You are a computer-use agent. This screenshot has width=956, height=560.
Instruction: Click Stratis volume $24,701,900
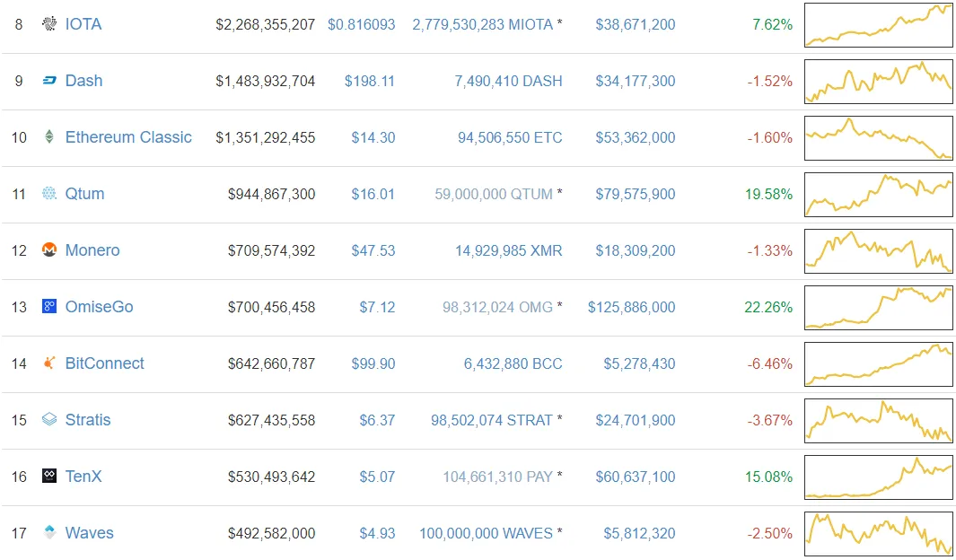[x=636, y=420]
